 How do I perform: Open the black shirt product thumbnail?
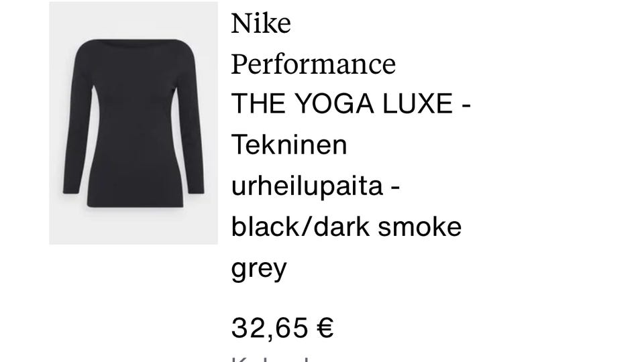pos(133,123)
